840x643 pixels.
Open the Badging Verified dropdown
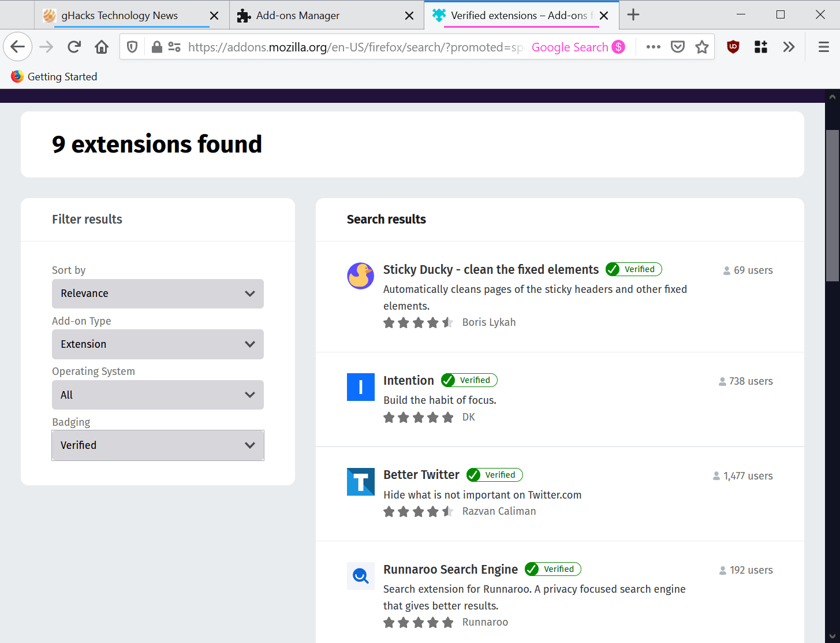point(158,445)
